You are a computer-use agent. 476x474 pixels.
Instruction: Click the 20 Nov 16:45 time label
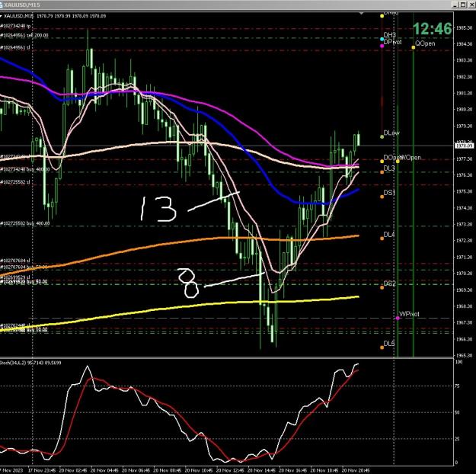pos(293,470)
